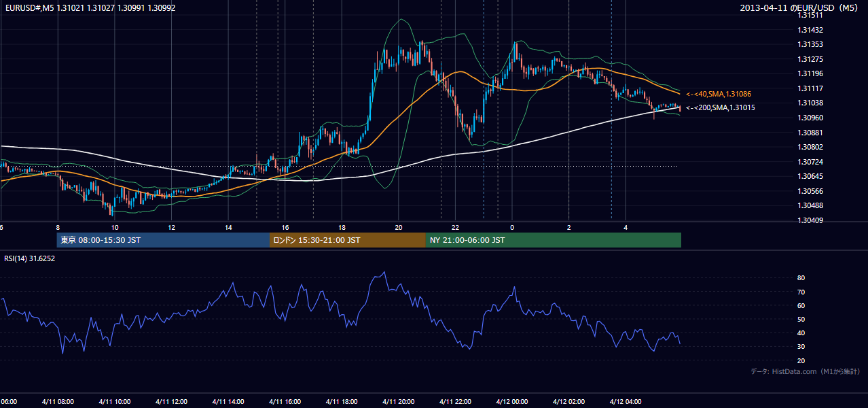Click the 4/11 18:00 time axis label
Image resolution: width=868 pixels, height=408 pixels.
coord(341,401)
